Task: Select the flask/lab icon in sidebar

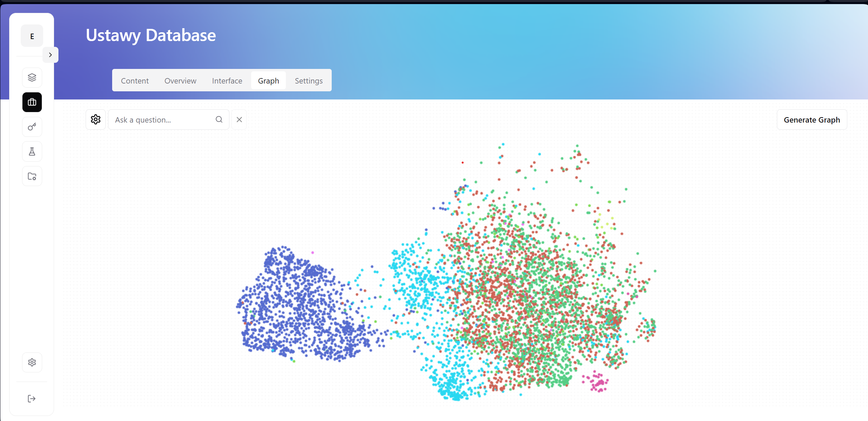Action: pyautogui.click(x=32, y=151)
